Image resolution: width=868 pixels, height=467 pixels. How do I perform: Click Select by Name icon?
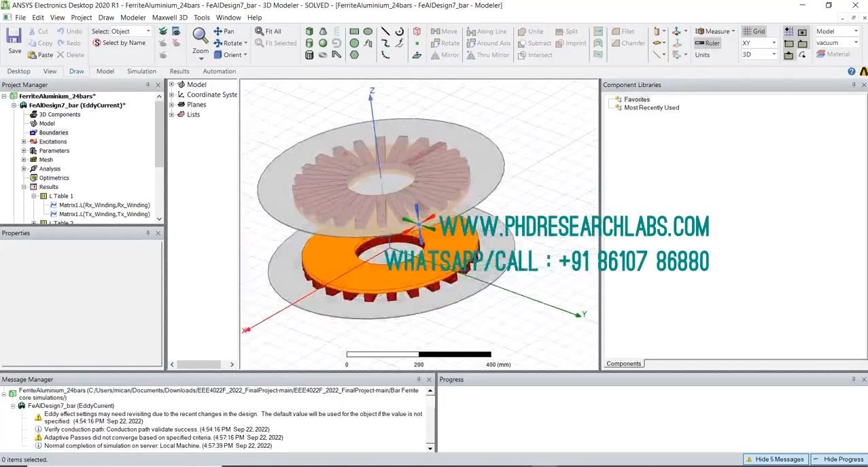97,43
